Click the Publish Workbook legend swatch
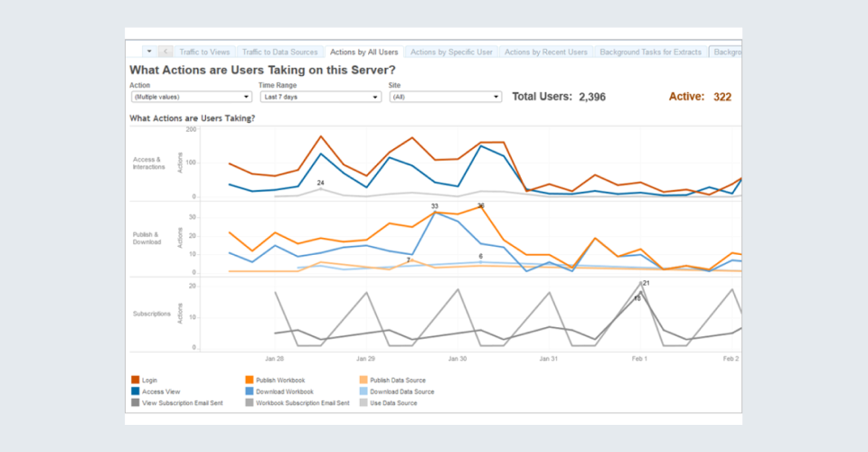 point(250,381)
